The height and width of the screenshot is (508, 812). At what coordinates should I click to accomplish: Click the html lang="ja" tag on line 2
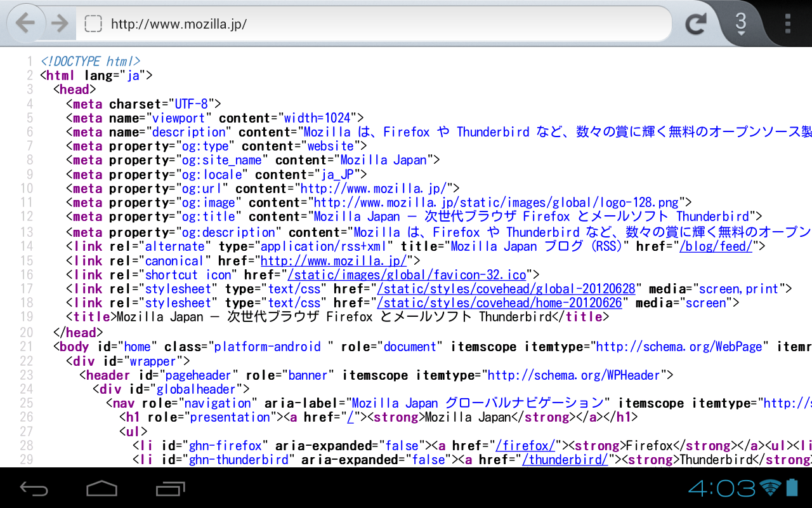(96, 76)
